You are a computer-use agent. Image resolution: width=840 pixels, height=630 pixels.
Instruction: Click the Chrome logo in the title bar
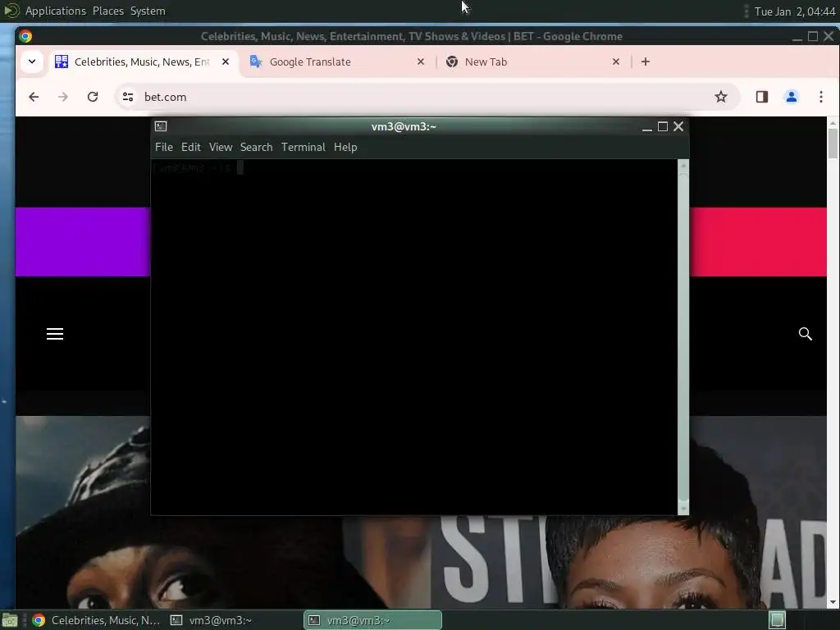tap(25, 36)
